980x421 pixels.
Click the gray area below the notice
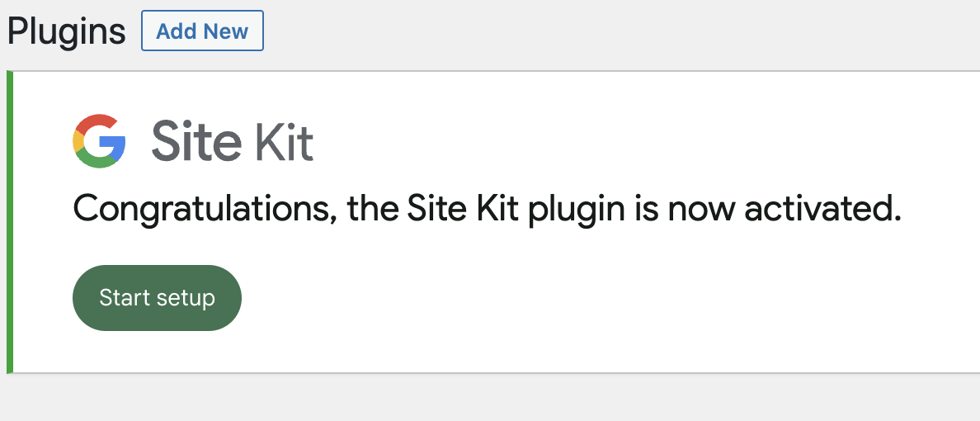pos(490,398)
